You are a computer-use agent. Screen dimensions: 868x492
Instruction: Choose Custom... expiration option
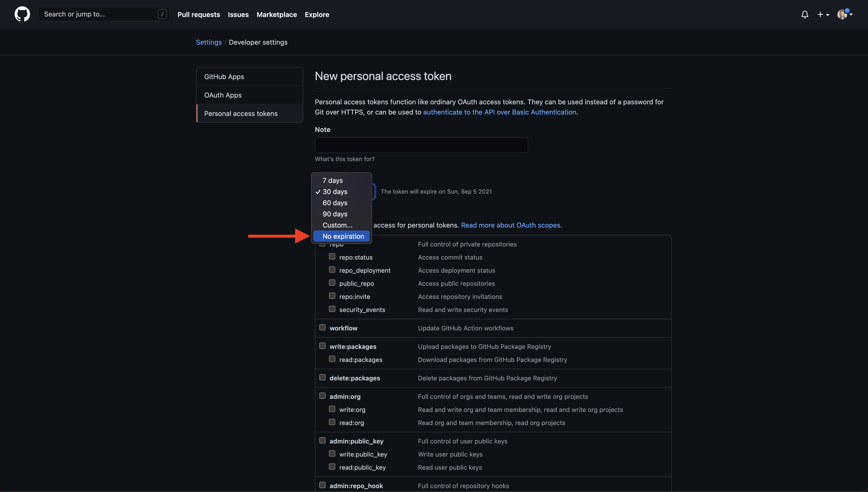(341, 225)
